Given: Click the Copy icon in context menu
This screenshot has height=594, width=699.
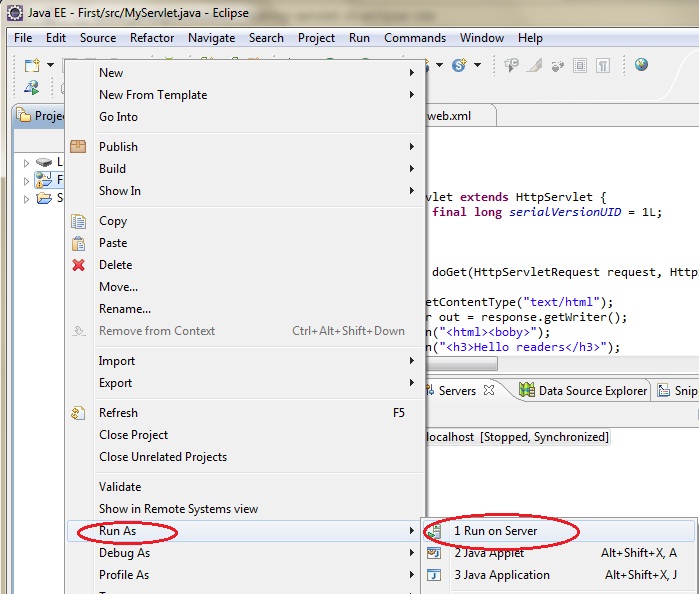Looking at the screenshot, I should (78, 222).
